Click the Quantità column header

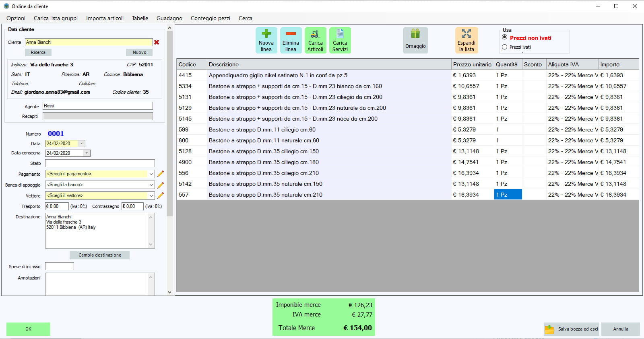pos(508,64)
